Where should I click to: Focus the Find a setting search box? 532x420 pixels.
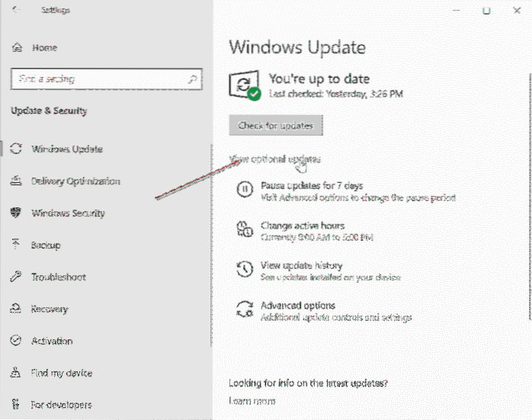(99, 79)
